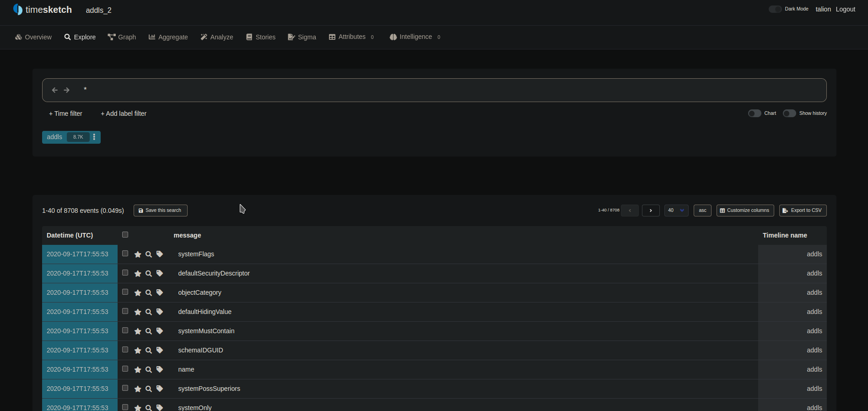
Task: Click the tag icon on objectCategory row
Action: (160, 292)
